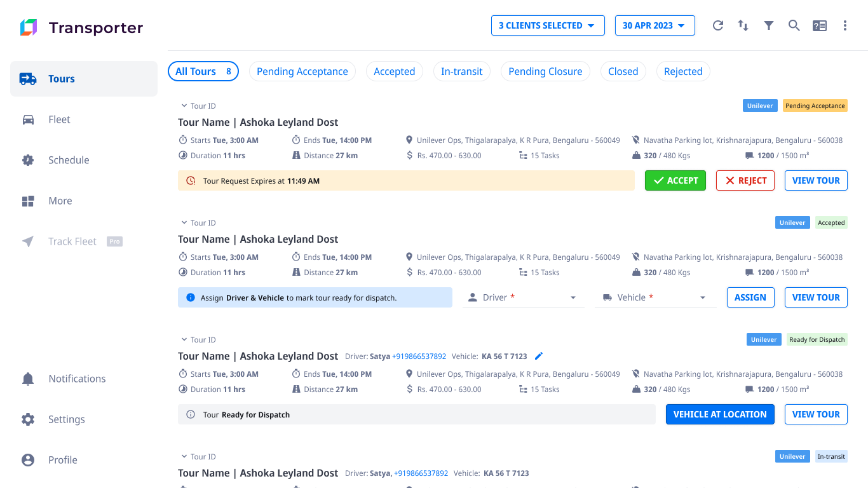Screen dimensions: 868x488
Task: Click the Pending Acceptance status badge
Action: pos(815,106)
